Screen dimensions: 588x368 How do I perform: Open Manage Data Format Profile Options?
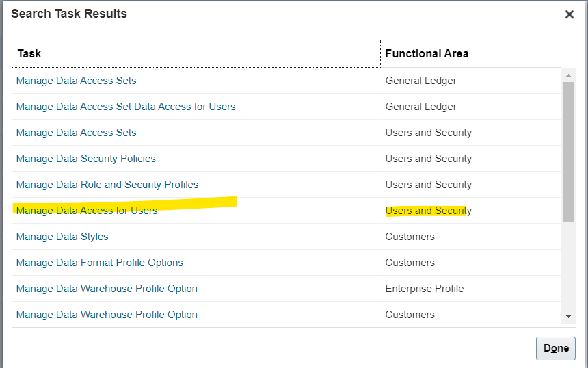(99, 263)
